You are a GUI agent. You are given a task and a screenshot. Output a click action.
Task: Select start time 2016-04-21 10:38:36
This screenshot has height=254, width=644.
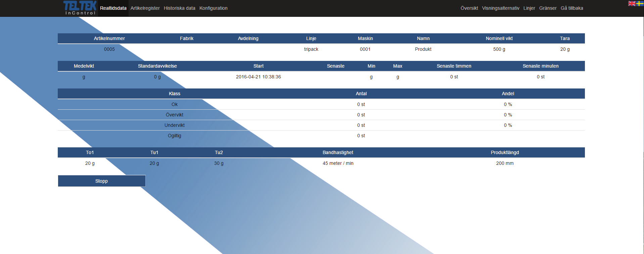click(x=259, y=77)
